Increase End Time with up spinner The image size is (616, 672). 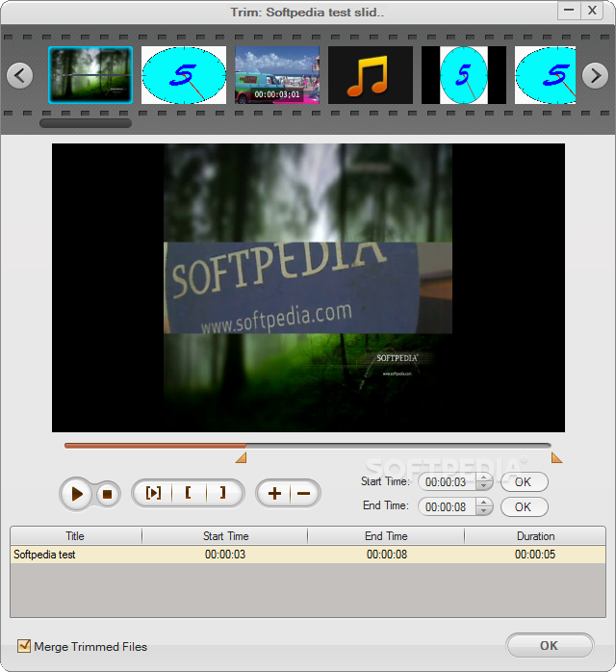pyautogui.click(x=484, y=503)
